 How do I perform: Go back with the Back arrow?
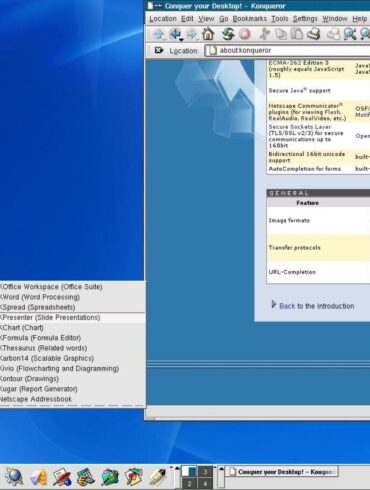[x=175, y=34]
